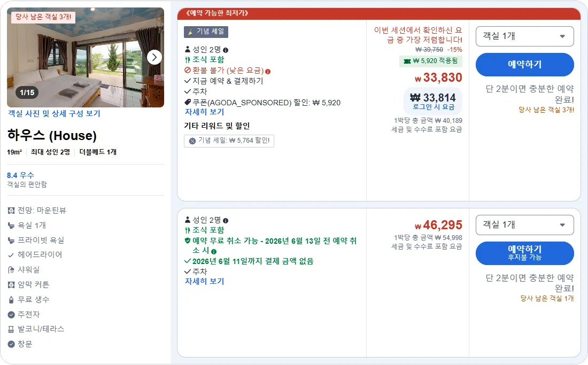
Task: Click red info icon beside 환불 불가
Action: coord(268,71)
